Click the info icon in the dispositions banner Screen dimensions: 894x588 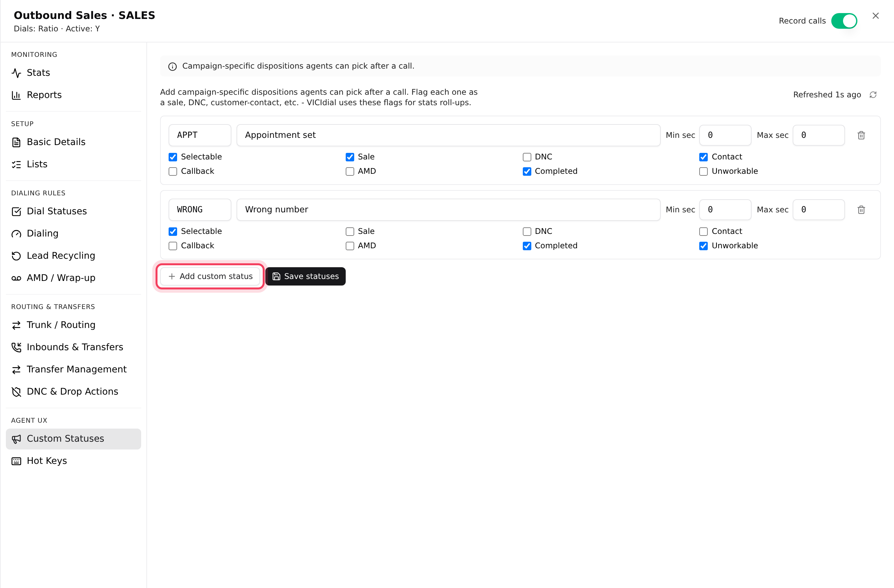pyautogui.click(x=173, y=66)
